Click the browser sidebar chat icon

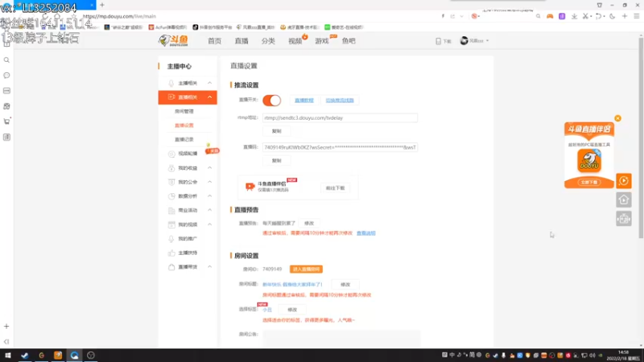coord(6,76)
